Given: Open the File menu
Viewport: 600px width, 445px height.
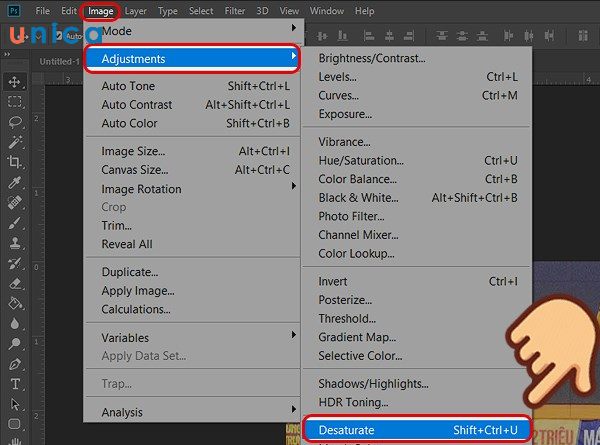Looking at the screenshot, I should [x=42, y=11].
